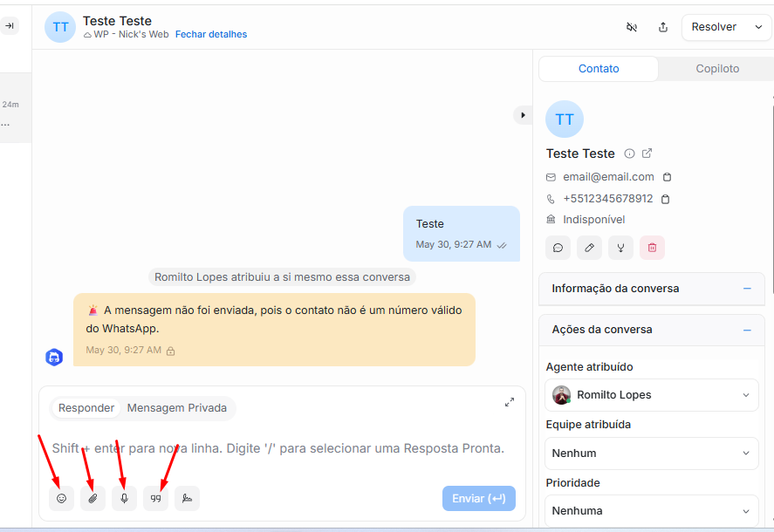
Task: Switch to the Copiloto tab
Action: pyautogui.click(x=717, y=69)
